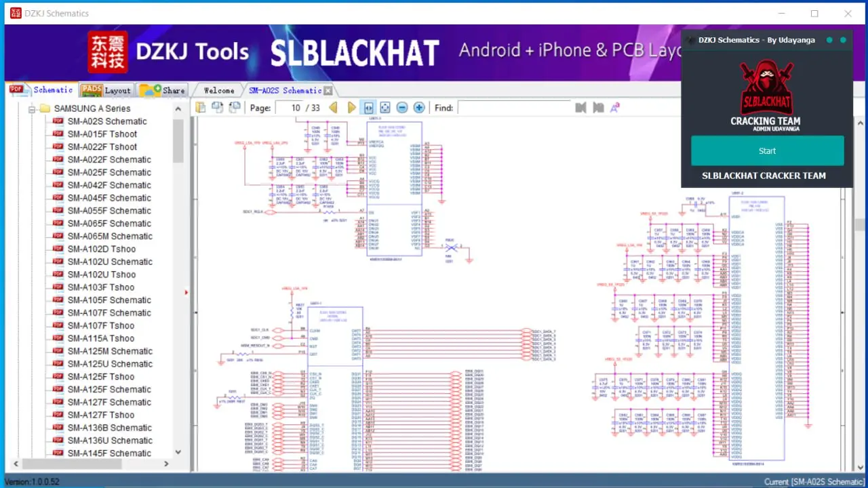Viewport: 868px width, 488px height.
Task: Click the match case Aa icon
Action: click(x=615, y=107)
